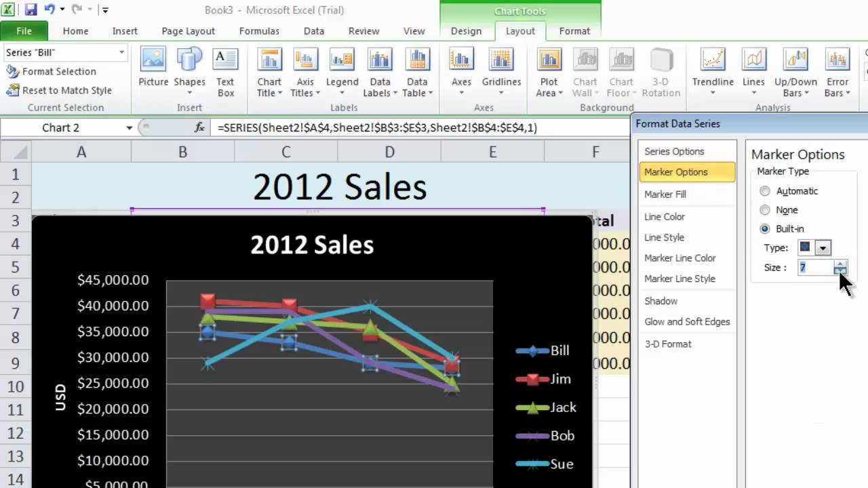Switch to the Formulas tab
The image size is (868, 488).
point(259,31)
